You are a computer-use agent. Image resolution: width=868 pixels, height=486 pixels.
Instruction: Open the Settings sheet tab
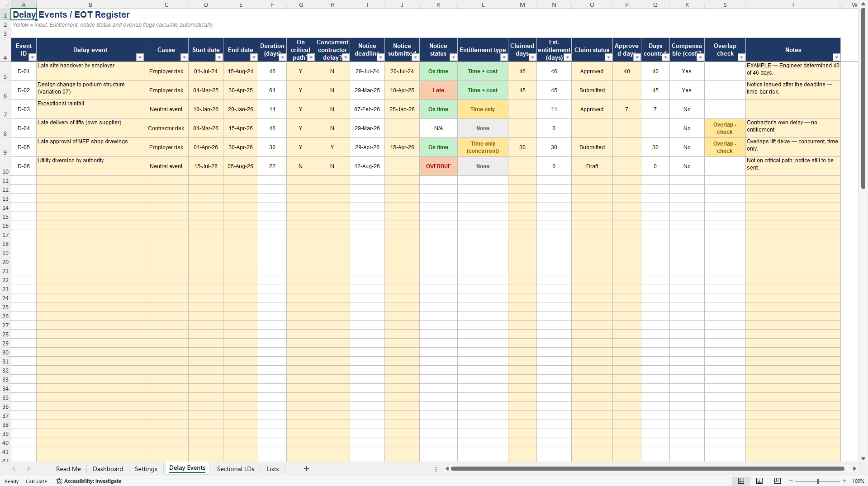[x=146, y=469]
